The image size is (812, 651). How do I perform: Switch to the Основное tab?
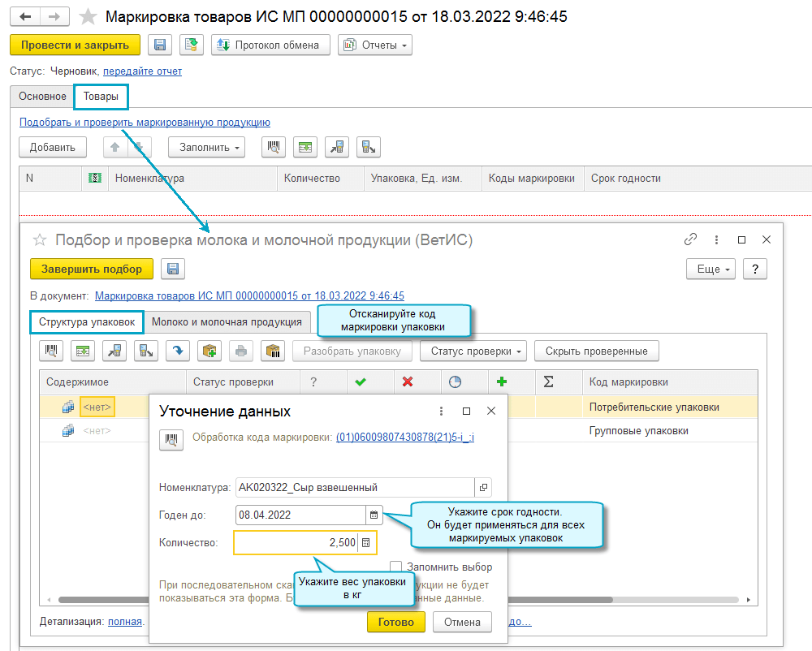[x=42, y=96]
